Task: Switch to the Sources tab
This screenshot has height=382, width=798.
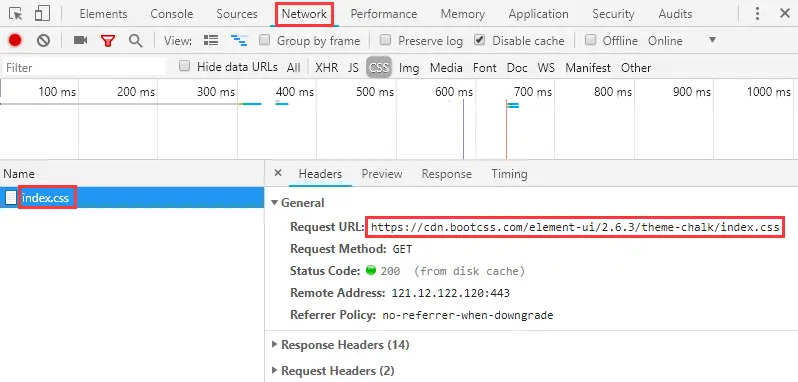Action: pos(237,14)
